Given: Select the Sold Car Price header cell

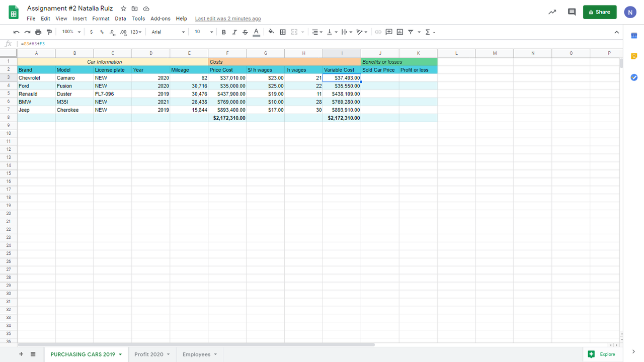Looking at the screenshot, I should pyautogui.click(x=380, y=70).
